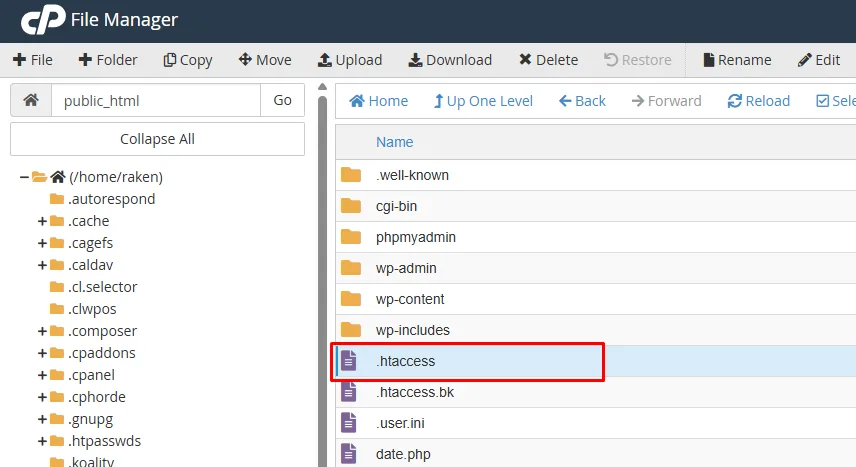Click the Reload link

(759, 101)
